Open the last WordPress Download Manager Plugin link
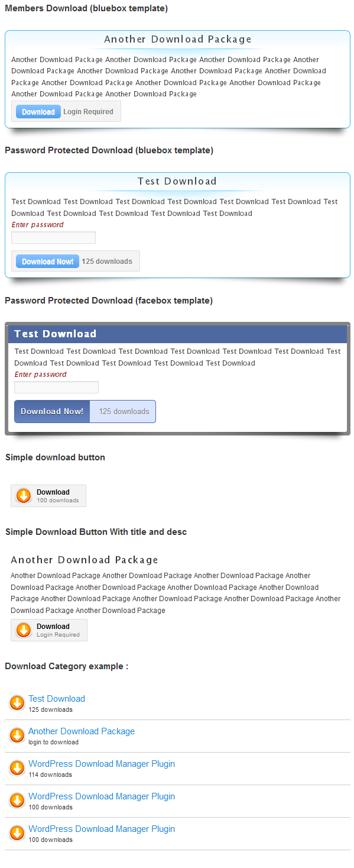The height and width of the screenshot is (868, 354). point(102,829)
